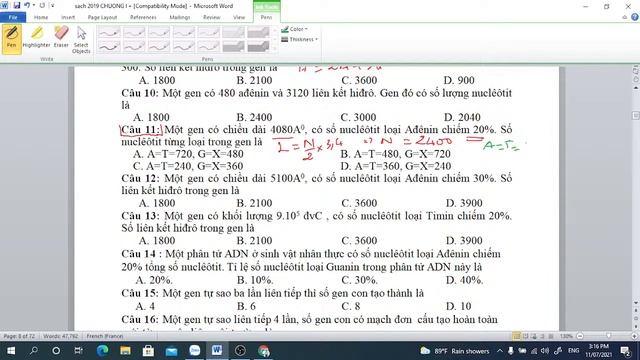Select the Eraser tool
This screenshot has height=360, width=640.
pyautogui.click(x=61, y=38)
